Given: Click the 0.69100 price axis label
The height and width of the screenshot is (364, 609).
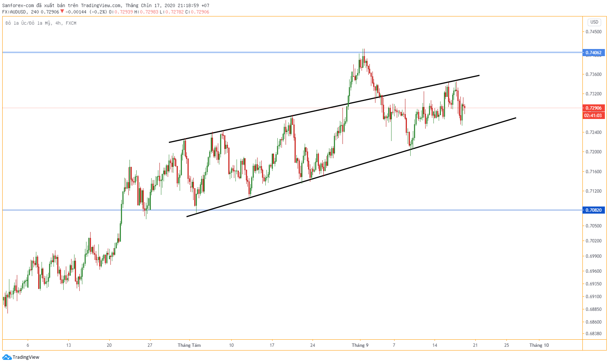Looking at the screenshot, I should [594, 297].
